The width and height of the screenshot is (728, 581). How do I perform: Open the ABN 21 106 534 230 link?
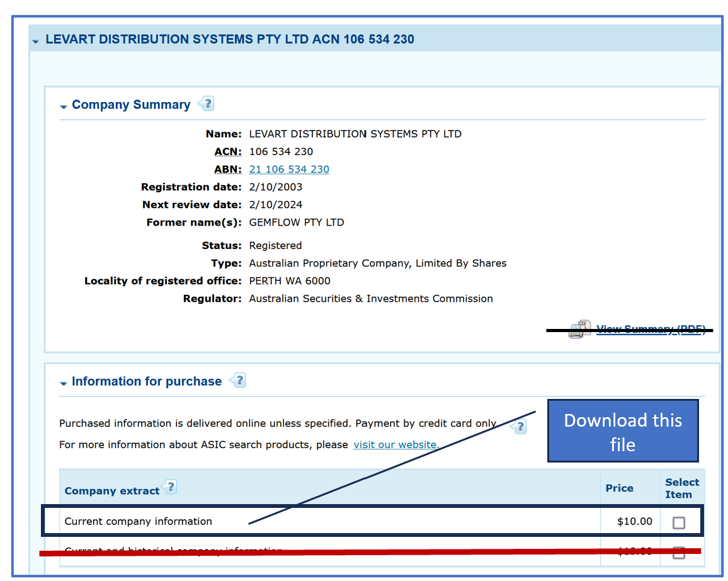289,170
